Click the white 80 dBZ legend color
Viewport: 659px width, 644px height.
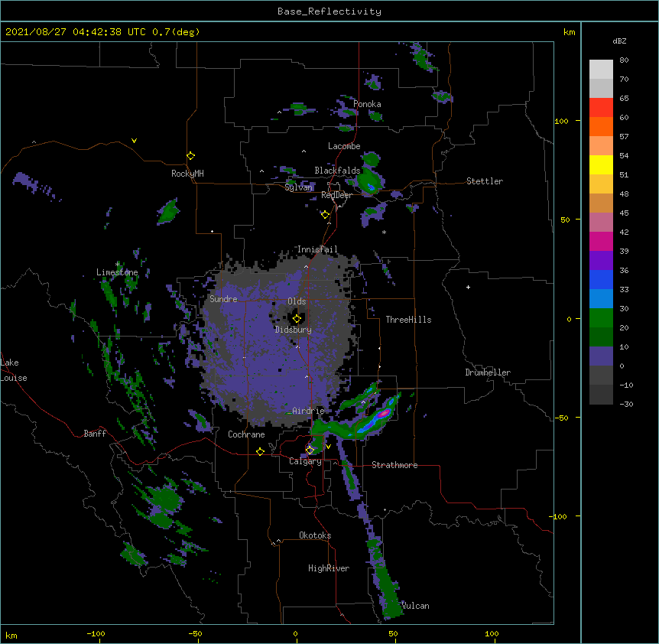pos(601,70)
